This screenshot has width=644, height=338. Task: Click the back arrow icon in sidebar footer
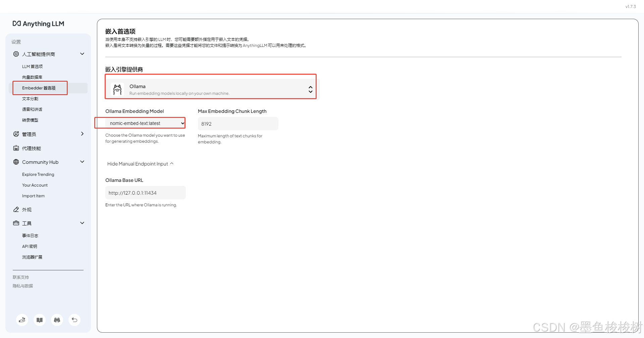click(x=74, y=320)
